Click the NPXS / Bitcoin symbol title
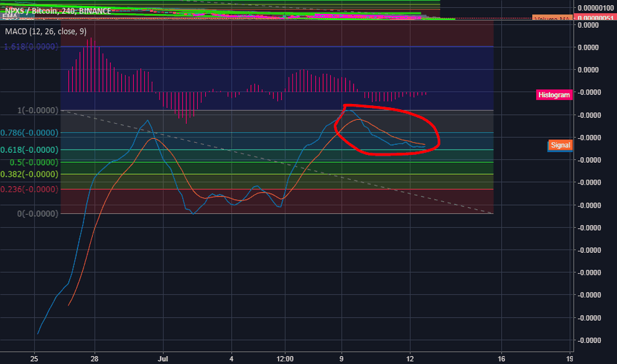 point(58,11)
